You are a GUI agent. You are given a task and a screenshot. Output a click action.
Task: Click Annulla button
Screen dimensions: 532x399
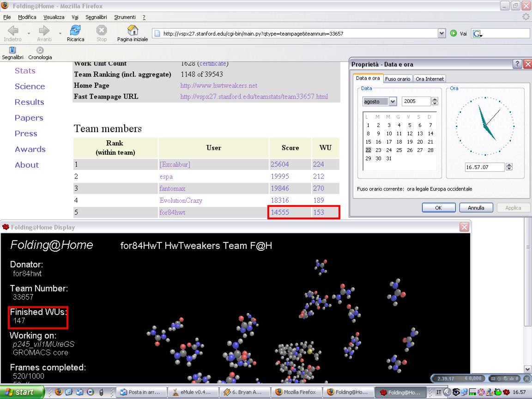pyautogui.click(x=476, y=208)
